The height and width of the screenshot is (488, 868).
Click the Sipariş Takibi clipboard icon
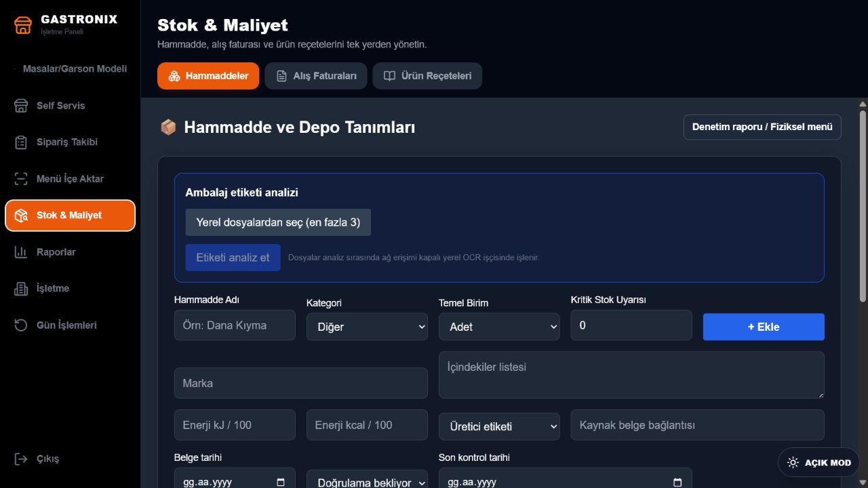(21, 142)
